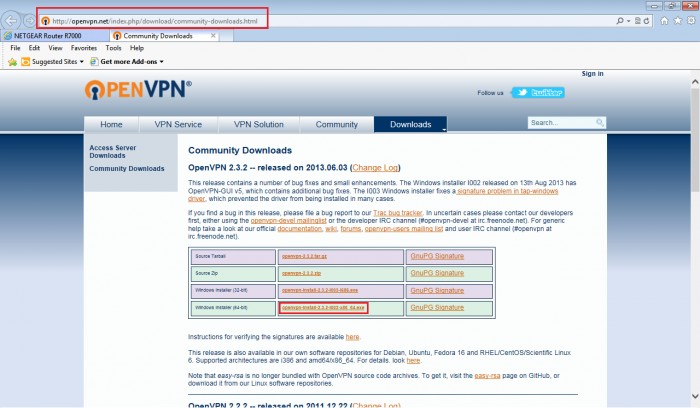Viewport: 700px width, 408px height.
Task: Open the Edit menu
Action: tap(34, 48)
